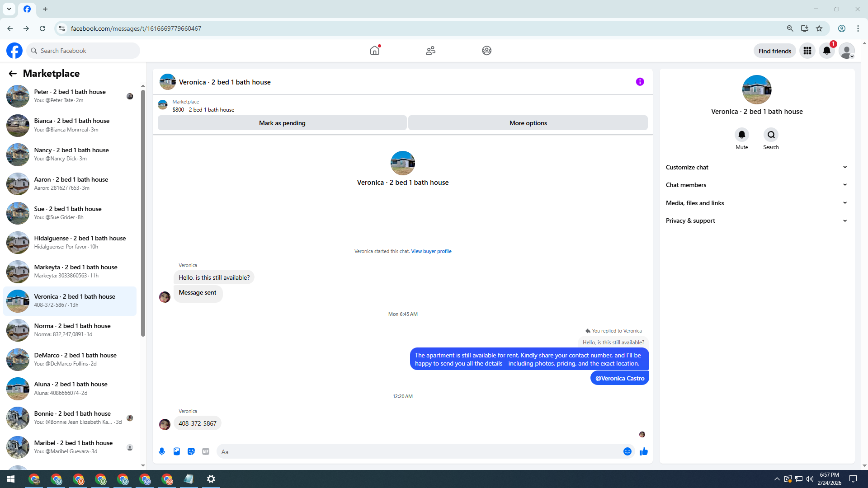Expand Chat members section
The height and width of the screenshot is (488, 868).
click(756, 185)
